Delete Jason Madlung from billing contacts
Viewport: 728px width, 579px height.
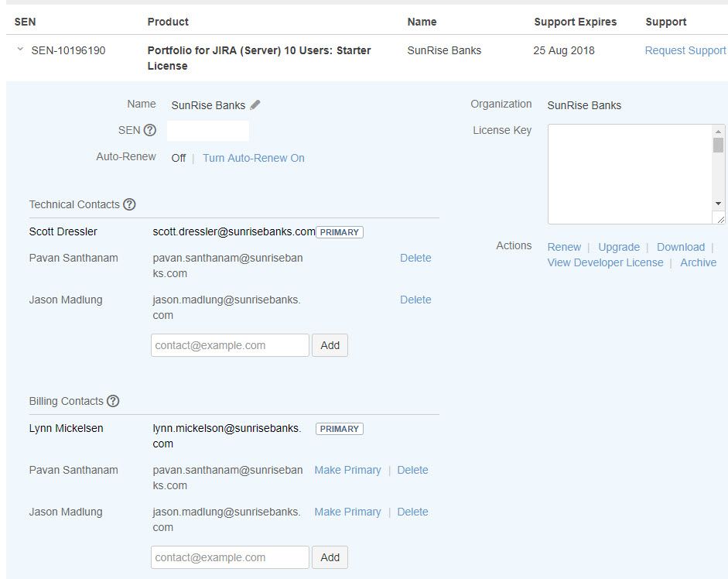413,512
